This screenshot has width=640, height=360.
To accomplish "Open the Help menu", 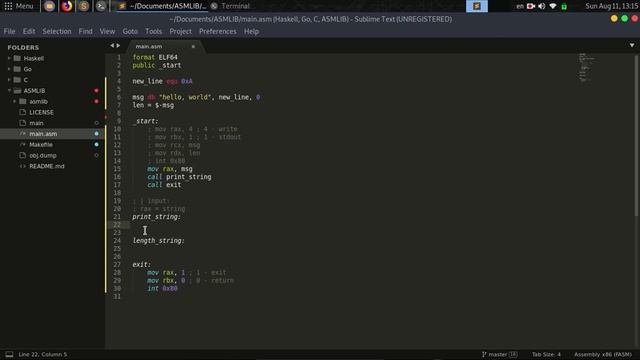I will click(x=251, y=31).
